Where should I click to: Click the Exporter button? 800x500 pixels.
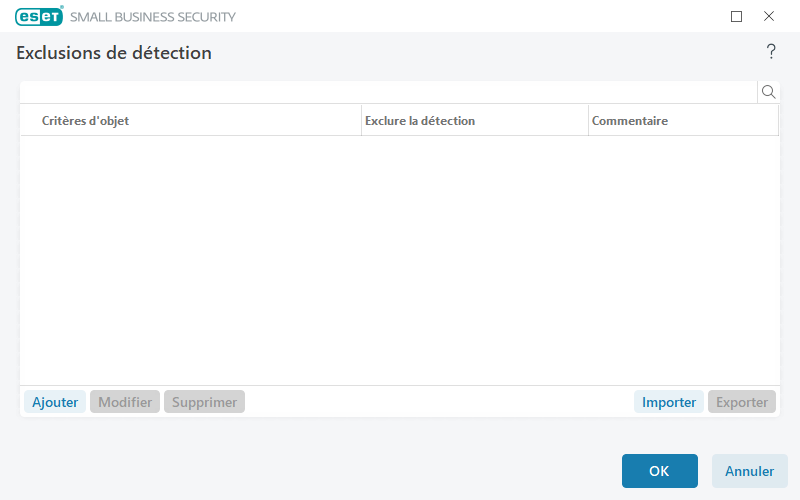click(x=742, y=402)
